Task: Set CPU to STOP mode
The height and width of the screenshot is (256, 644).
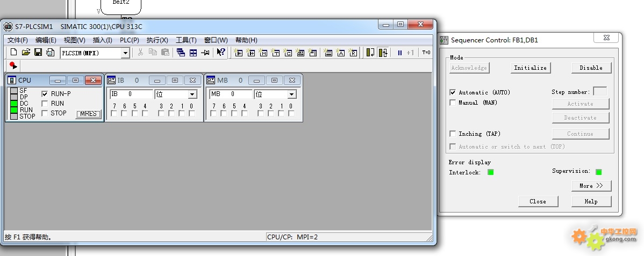Action: click(x=45, y=113)
